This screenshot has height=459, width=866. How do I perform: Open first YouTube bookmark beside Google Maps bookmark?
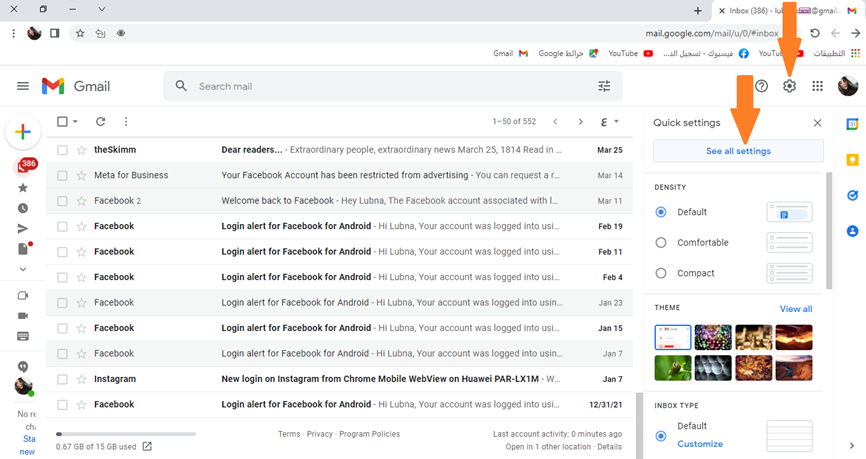[x=630, y=54]
